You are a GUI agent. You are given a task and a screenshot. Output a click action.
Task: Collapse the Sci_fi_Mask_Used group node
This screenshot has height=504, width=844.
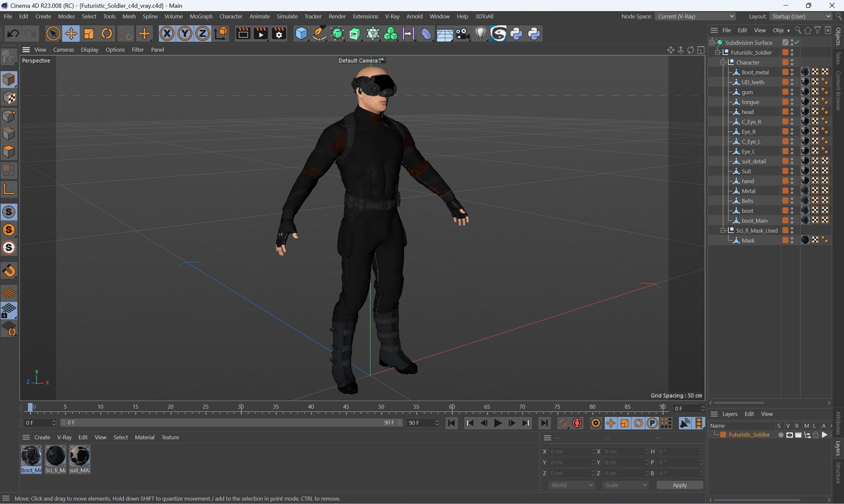pos(723,231)
